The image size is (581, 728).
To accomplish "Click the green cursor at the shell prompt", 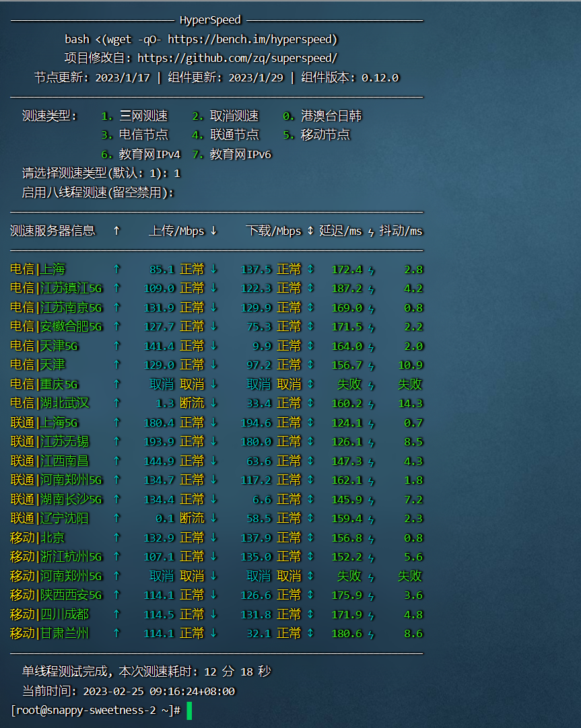I will [x=189, y=710].
